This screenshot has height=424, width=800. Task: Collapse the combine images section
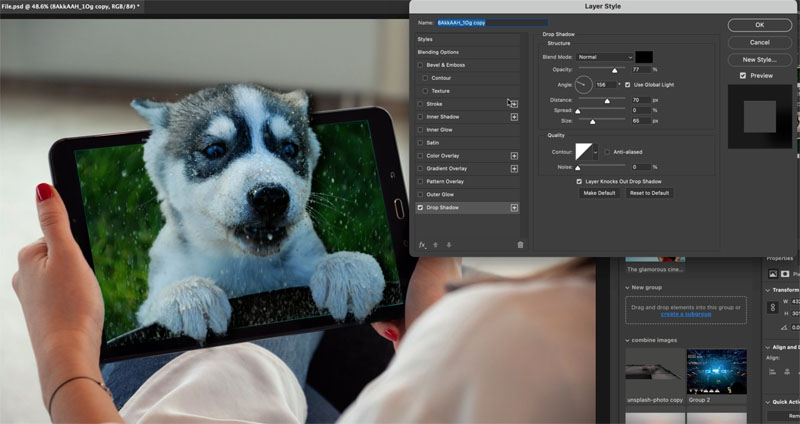click(627, 340)
